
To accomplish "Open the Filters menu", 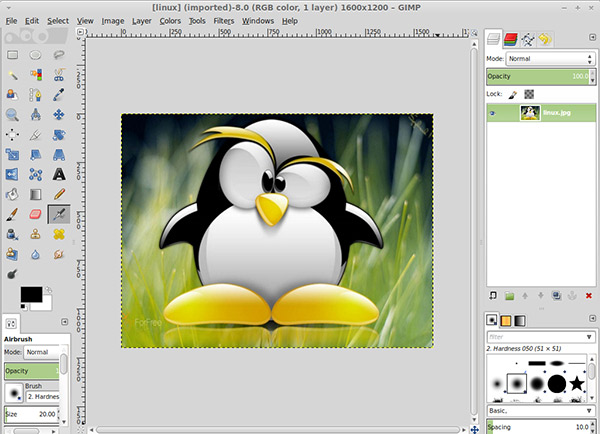I will point(224,21).
